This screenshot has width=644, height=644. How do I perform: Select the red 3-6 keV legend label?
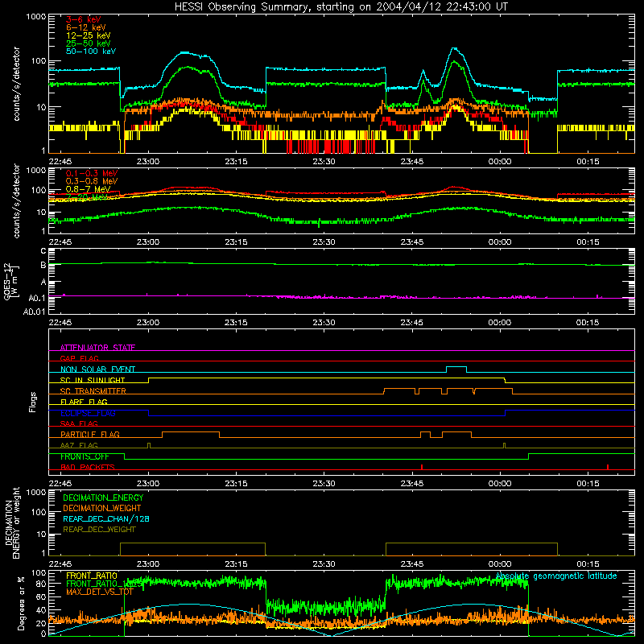pos(84,19)
